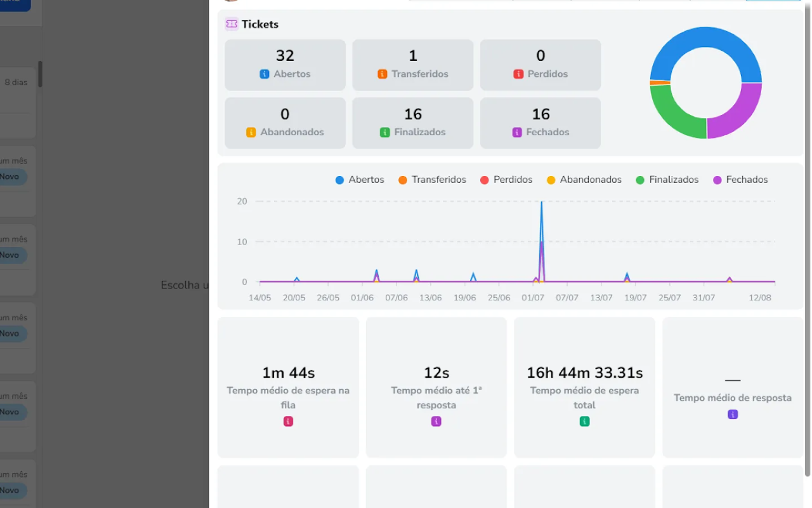Toggle Finalizados in the chart legend

point(667,180)
